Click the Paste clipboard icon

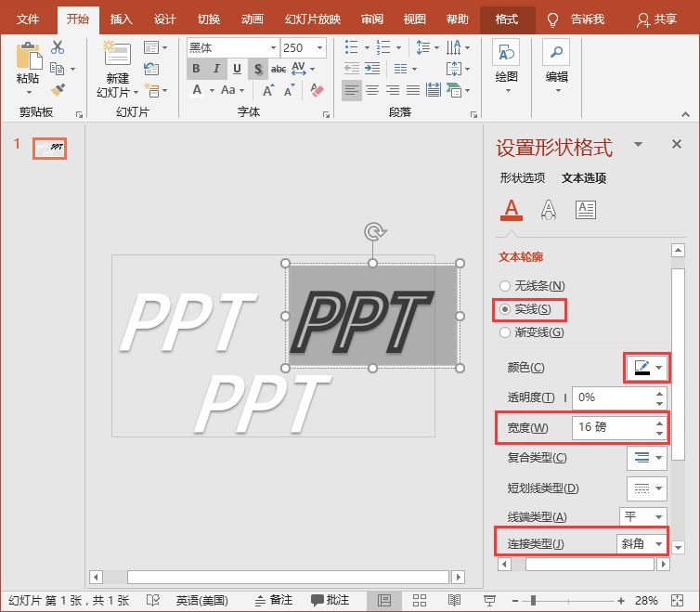tap(29, 56)
